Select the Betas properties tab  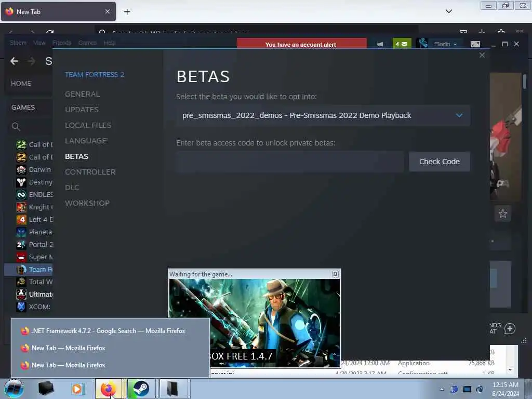tap(77, 156)
